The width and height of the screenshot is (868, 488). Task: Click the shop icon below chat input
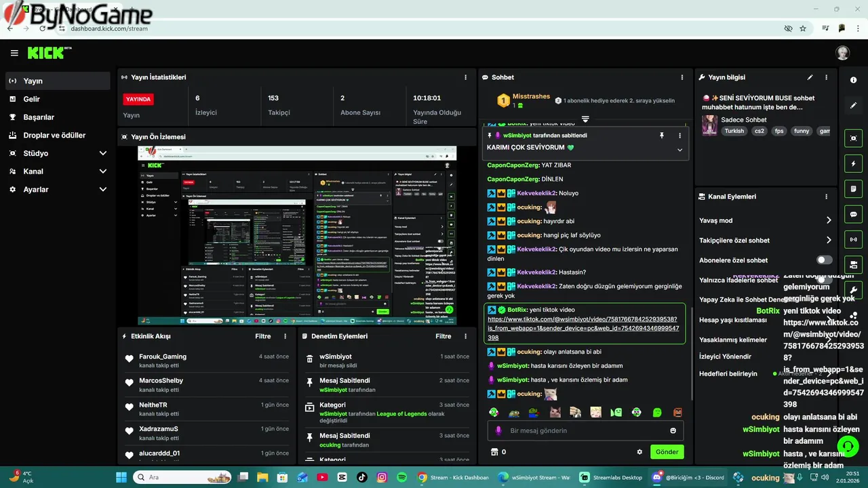[x=494, y=451]
